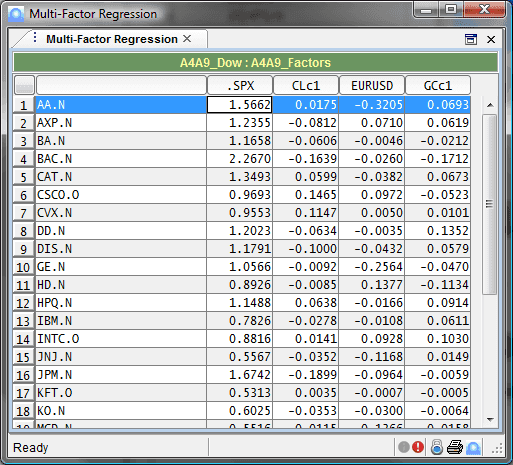
Task: Click the JPM.N CLc1 value -0.1899
Action: pyautogui.click(x=306, y=375)
